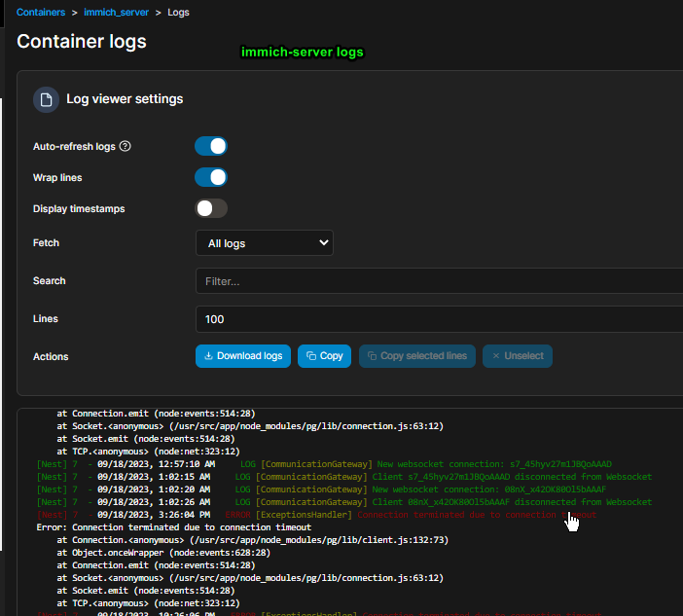Select the client.js:132:73 stack trace line

tap(253, 540)
